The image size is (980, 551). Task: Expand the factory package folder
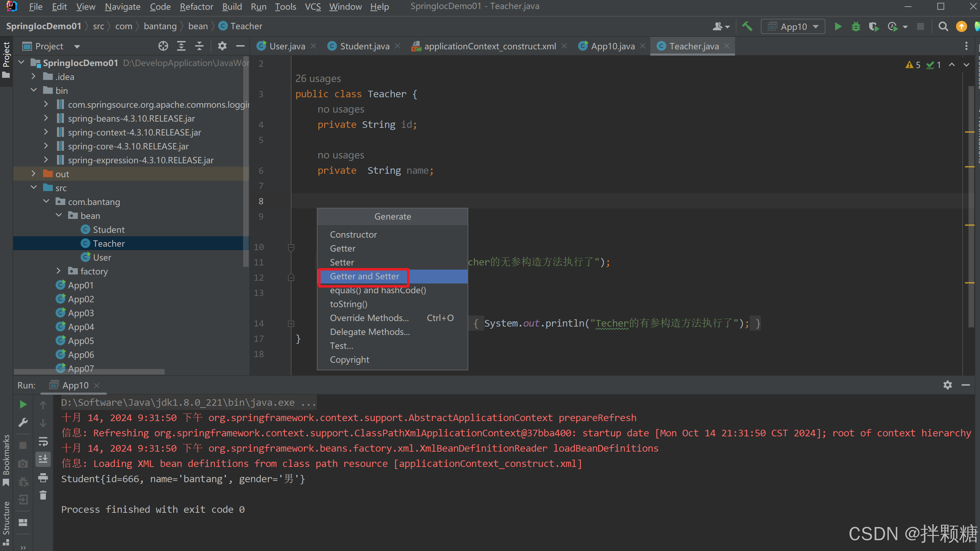(x=58, y=271)
